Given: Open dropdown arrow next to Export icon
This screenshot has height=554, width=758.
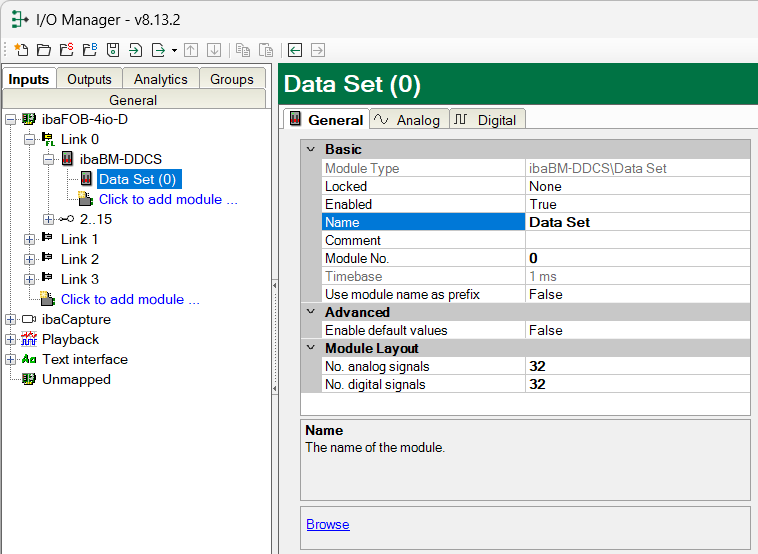Looking at the screenshot, I should (174, 50).
